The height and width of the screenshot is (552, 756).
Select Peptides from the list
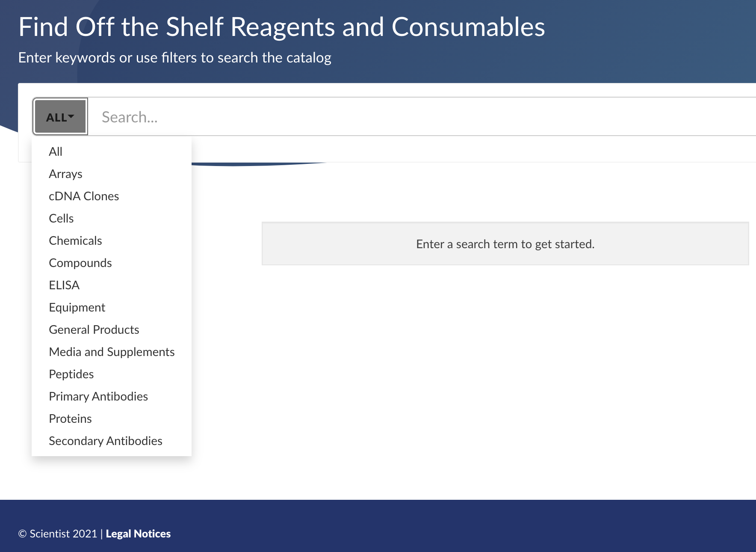pos(71,374)
